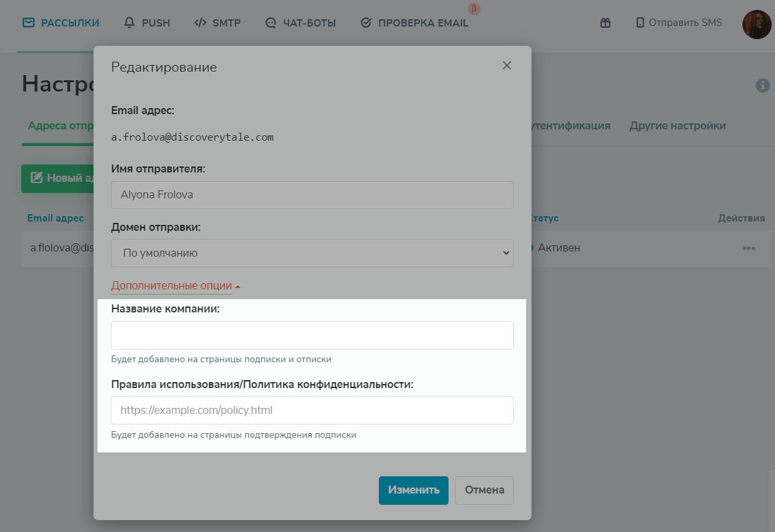Focus the Название компании input field
Screen dimensions: 775x532
point(312,335)
